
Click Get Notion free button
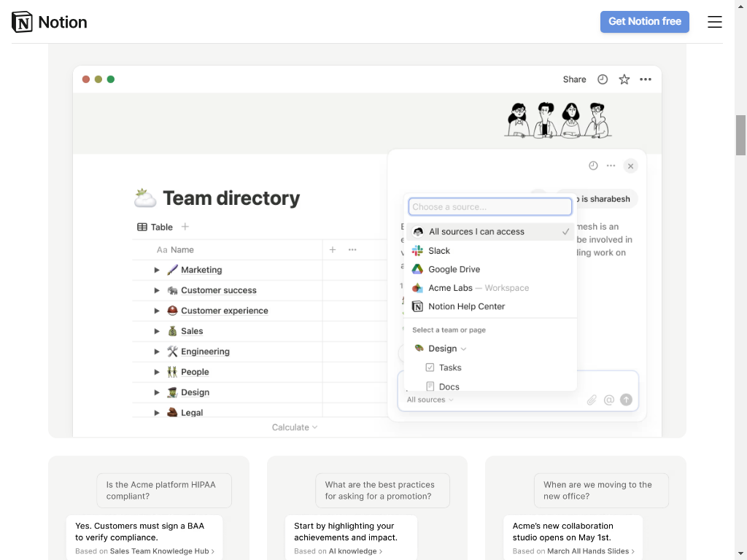(x=645, y=22)
